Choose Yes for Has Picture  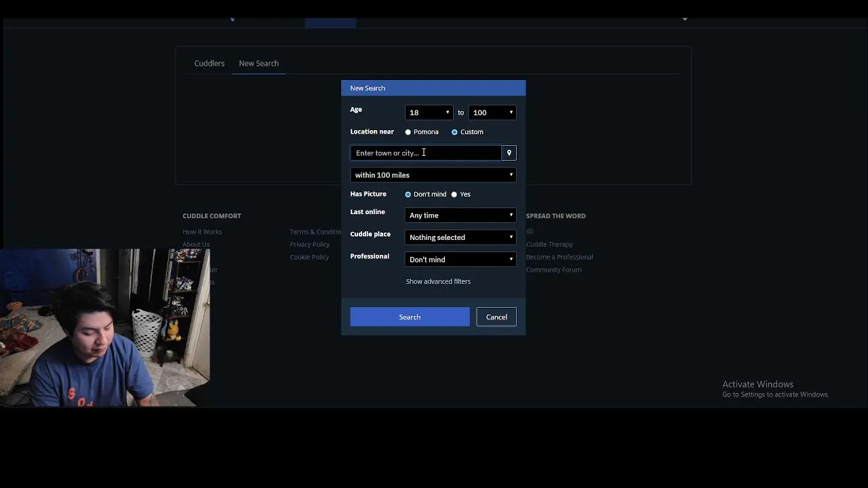[x=454, y=195]
